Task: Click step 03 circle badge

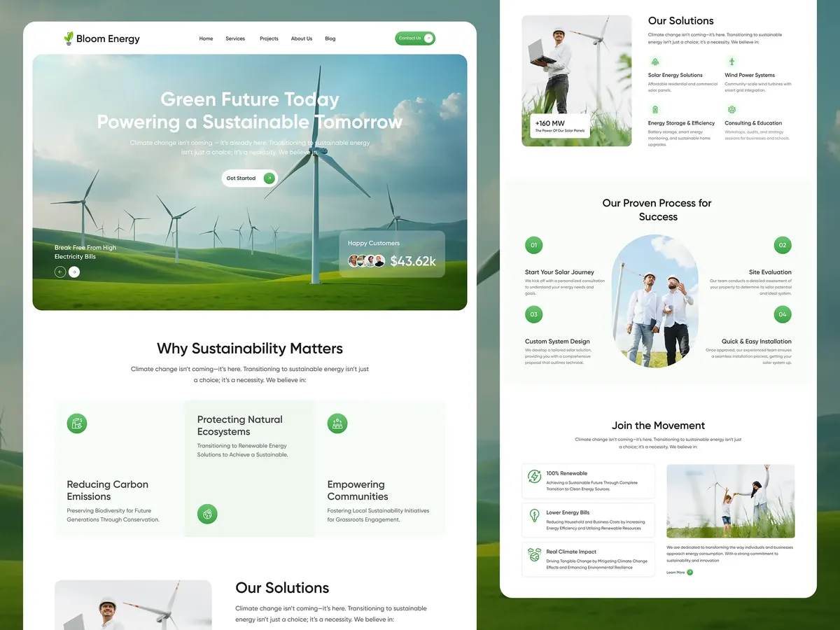Action: click(534, 314)
